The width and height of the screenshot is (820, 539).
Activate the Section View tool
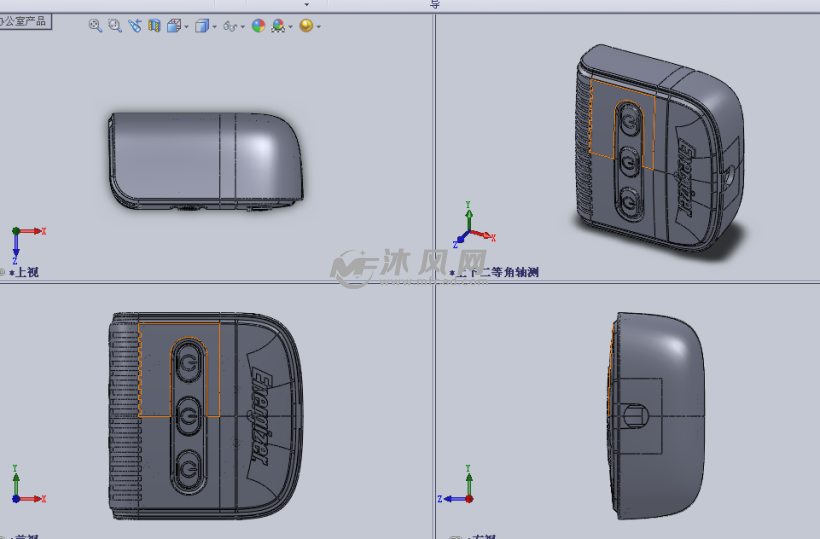[154, 26]
